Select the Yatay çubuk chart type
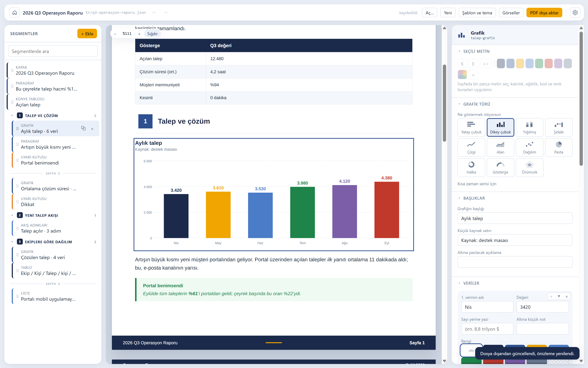Screen dimensions: 588x368 click(471, 128)
